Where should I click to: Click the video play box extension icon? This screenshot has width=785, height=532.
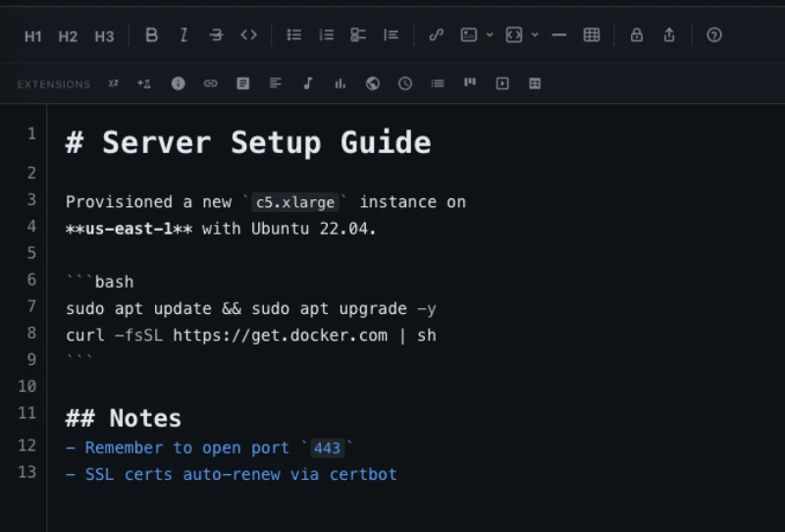tap(502, 83)
